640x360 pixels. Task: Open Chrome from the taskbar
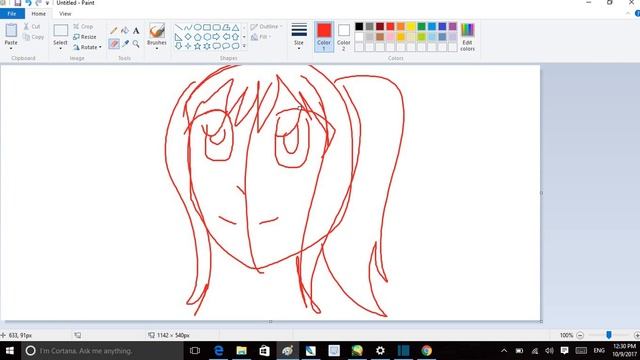[x=427, y=351]
